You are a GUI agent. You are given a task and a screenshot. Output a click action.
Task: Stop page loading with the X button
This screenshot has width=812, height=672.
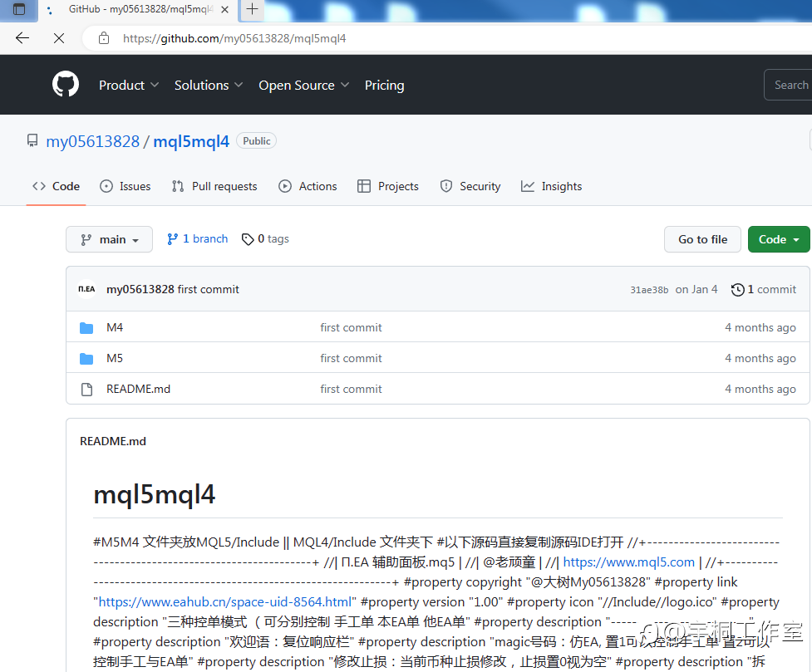click(x=59, y=37)
